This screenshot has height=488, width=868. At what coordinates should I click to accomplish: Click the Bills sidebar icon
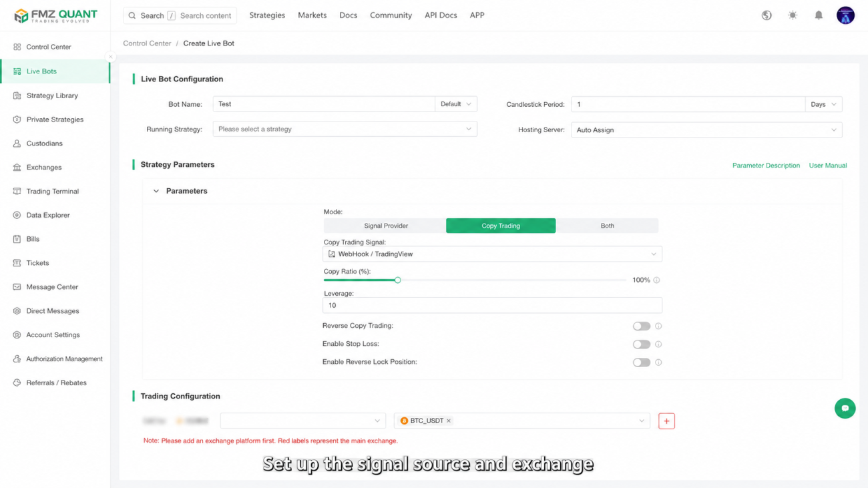coord(17,239)
